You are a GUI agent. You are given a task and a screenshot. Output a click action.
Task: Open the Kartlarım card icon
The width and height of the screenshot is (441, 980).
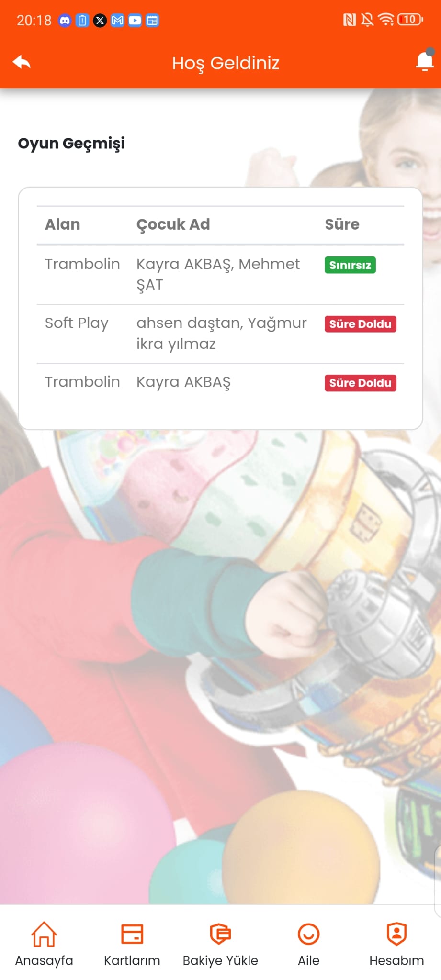[132, 934]
